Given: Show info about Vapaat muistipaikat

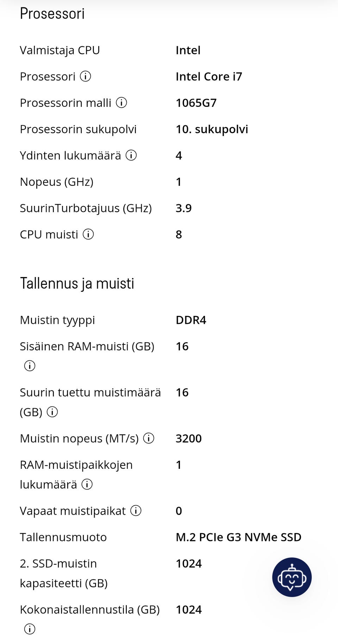Looking at the screenshot, I should click(136, 510).
